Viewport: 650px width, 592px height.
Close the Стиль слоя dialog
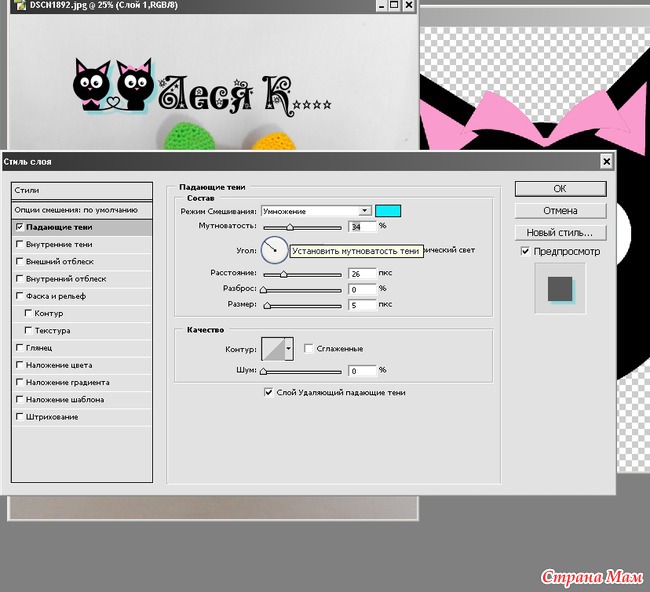[606, 161]
